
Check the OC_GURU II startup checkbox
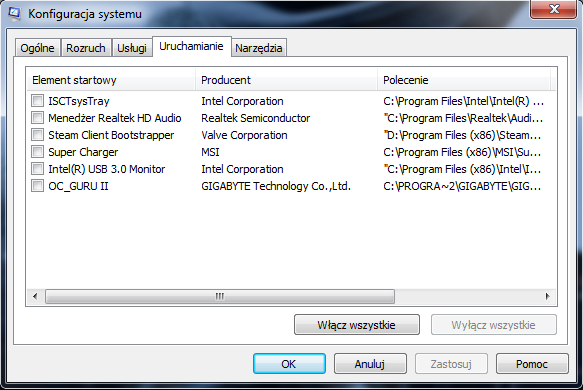(37, 186)
